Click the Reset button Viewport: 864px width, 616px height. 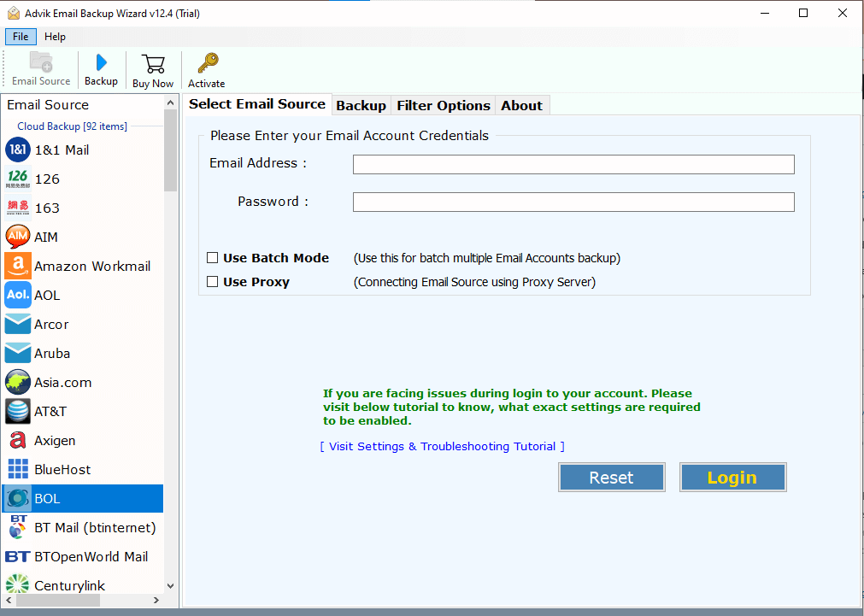pos(612,477)
